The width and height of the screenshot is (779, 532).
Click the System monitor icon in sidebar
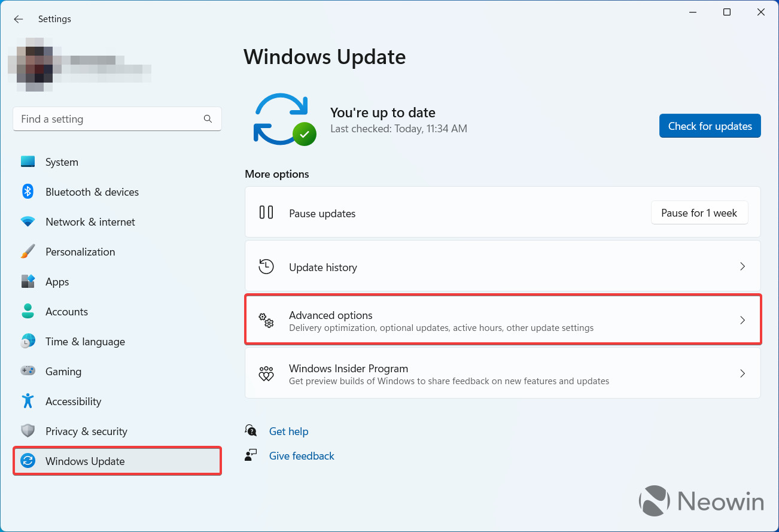28,162
